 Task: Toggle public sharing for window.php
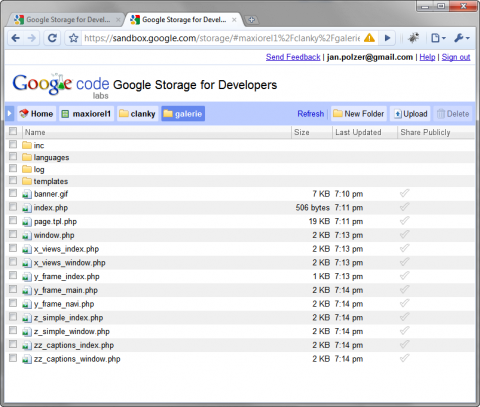tap(404, 235)
